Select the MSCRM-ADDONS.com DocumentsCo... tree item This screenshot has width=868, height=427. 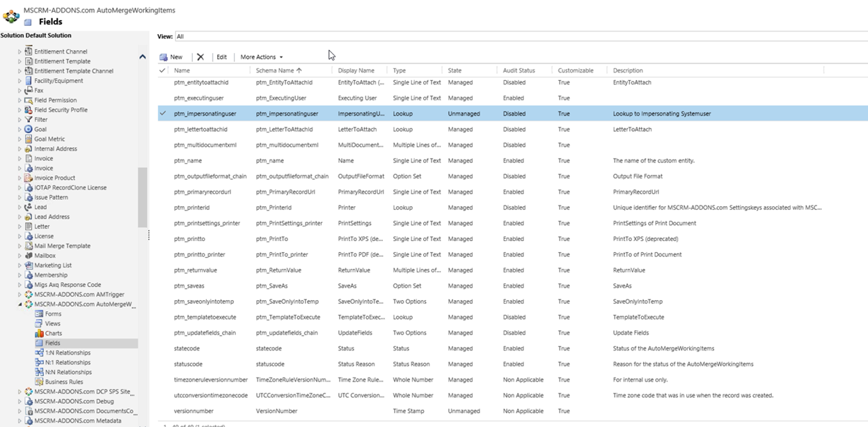coord(84,412)
